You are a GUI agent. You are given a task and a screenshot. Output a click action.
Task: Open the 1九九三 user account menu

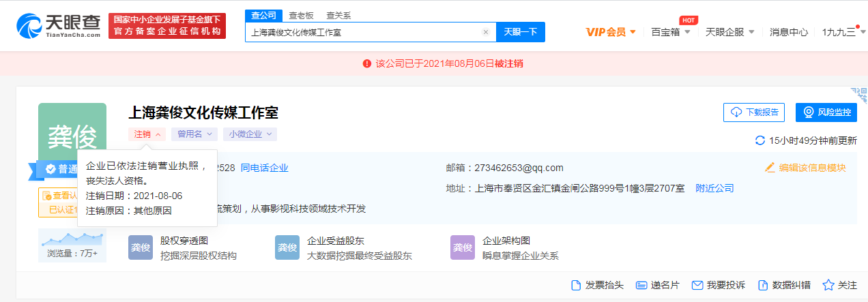843,32
